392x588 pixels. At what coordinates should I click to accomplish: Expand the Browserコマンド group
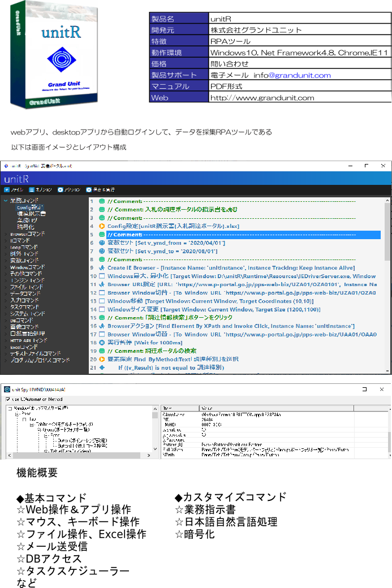pos(6,234)
